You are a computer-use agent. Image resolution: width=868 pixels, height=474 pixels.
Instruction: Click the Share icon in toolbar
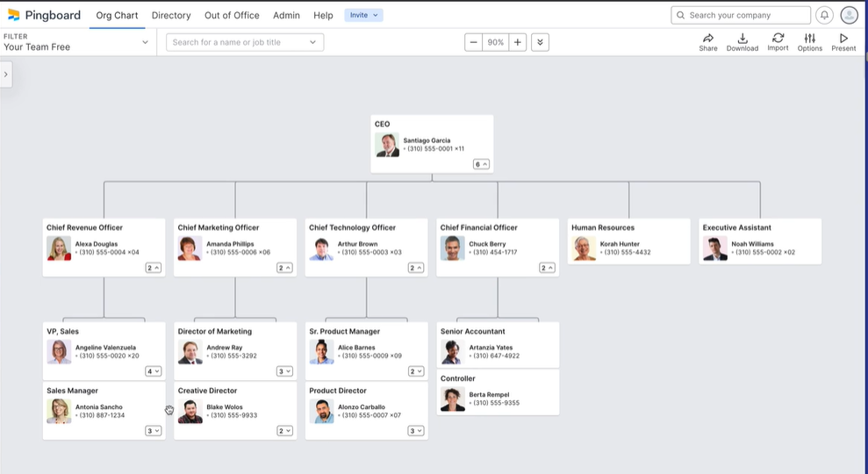[707, 42]
